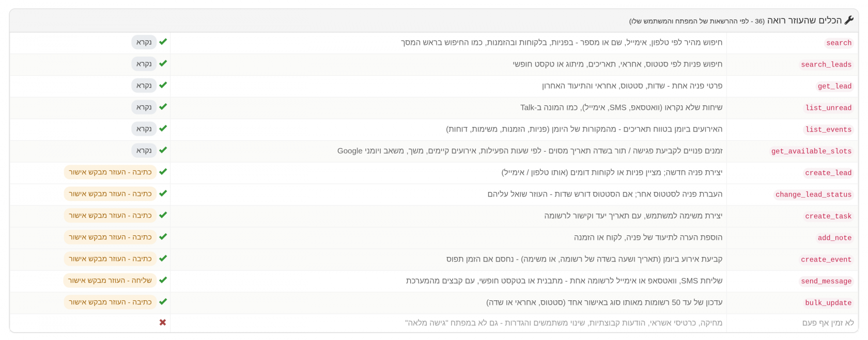Click the orange approval badge in the create_event row

(x=110, y=258)
